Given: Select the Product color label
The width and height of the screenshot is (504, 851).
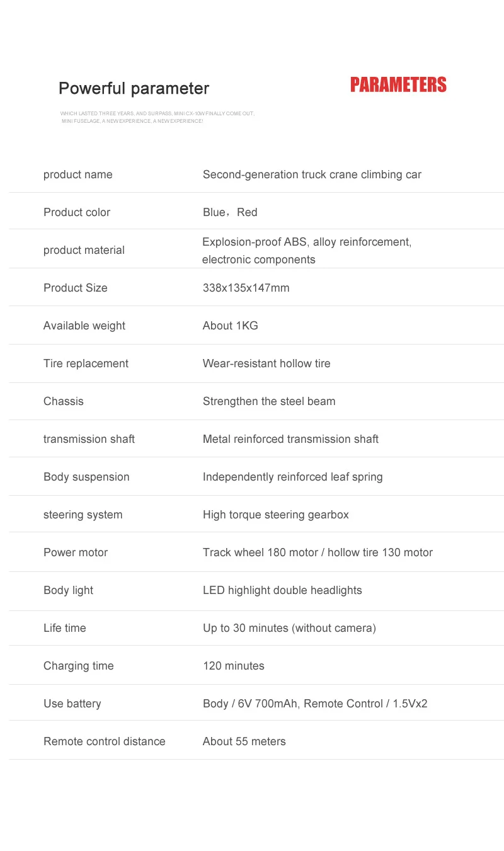Looking at the screenshot, I should (77, 212).
